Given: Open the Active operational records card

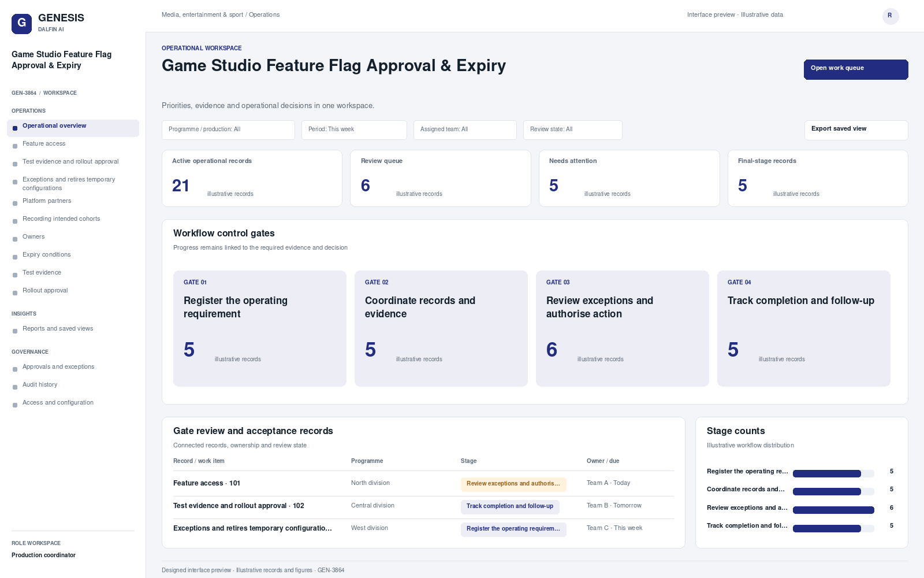Looking at the screenshot, I should click(252, 178).
